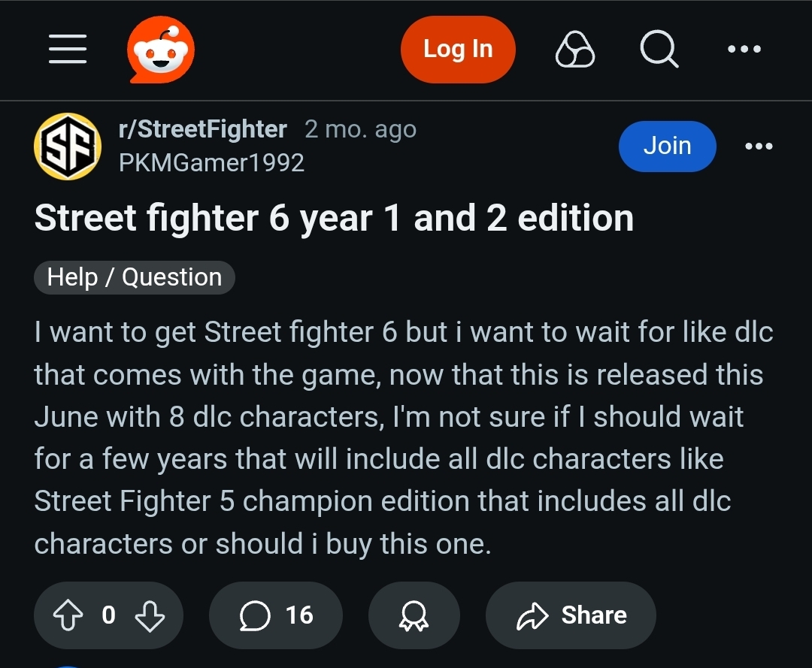Open search with the magnifier icon
812x668 pixels.
(x=659, y=49)
